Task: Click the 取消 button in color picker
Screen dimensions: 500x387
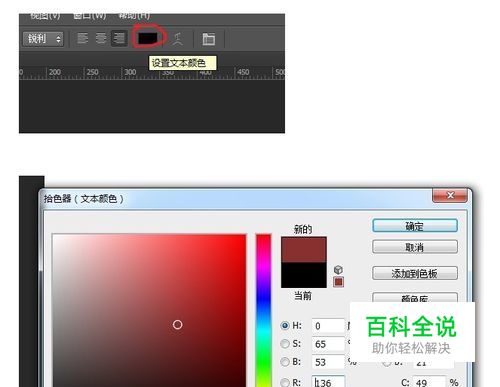Action: tap(415, 247)
